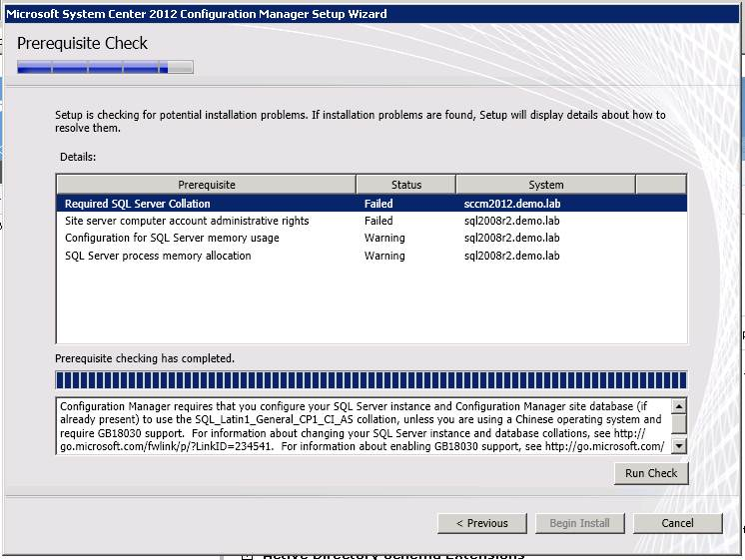This screenshot has height=560, width=745.
Task: Sort by the Prerequisite column header
Action: 206,185
